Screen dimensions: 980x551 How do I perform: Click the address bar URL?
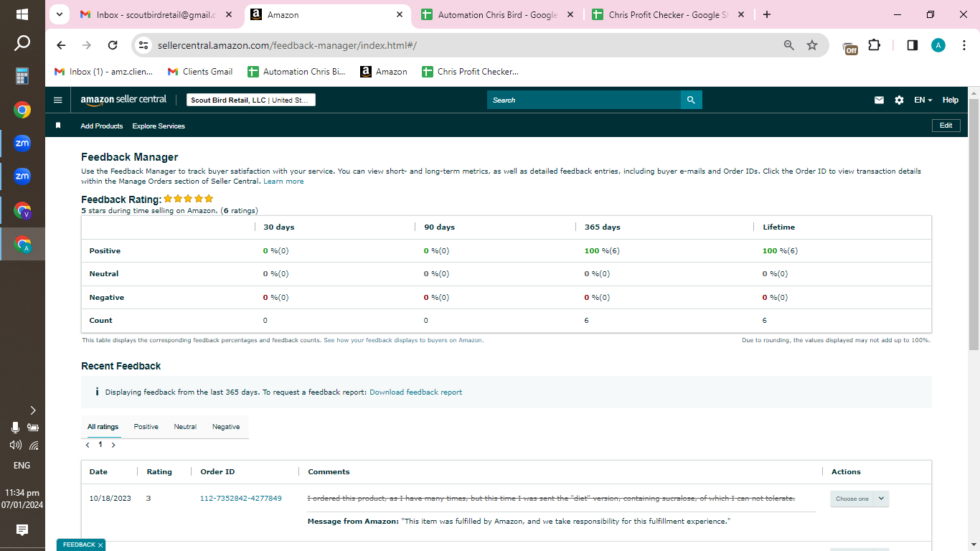[287, 45]
